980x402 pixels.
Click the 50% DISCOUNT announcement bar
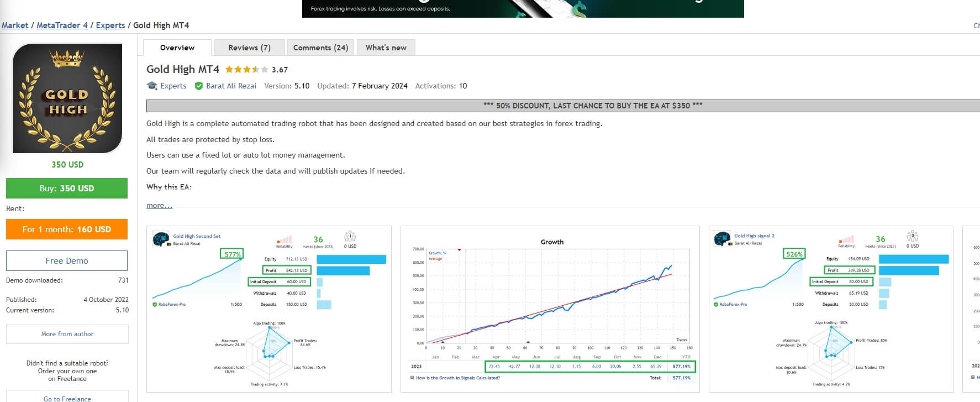563,106
